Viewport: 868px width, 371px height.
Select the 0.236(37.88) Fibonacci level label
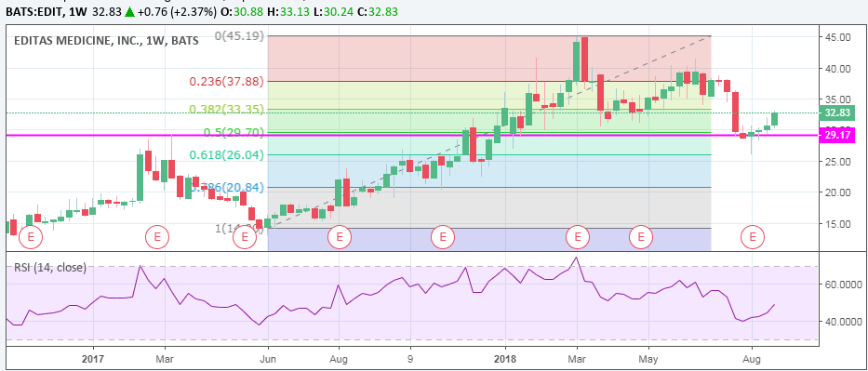(x=227, y=81)
